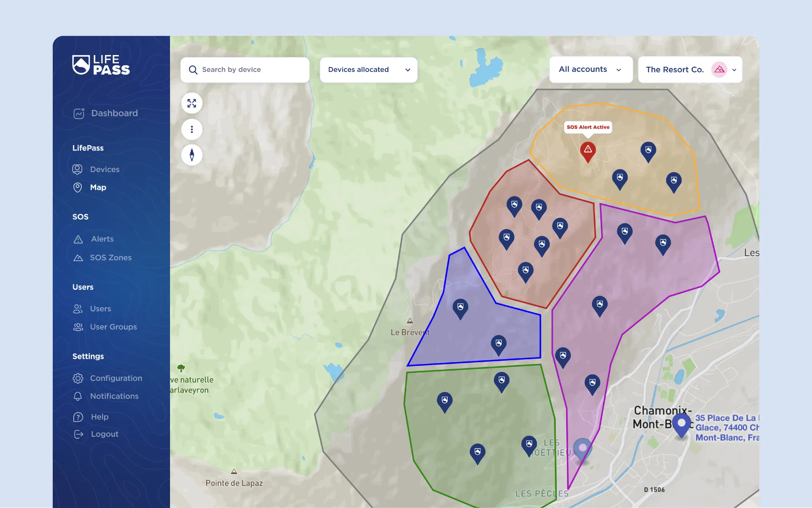Expand the All accounts dropdown
Image resolution: width=812 pixels, height=508 pixels.
pyautogui.click(x=591, y=69)
